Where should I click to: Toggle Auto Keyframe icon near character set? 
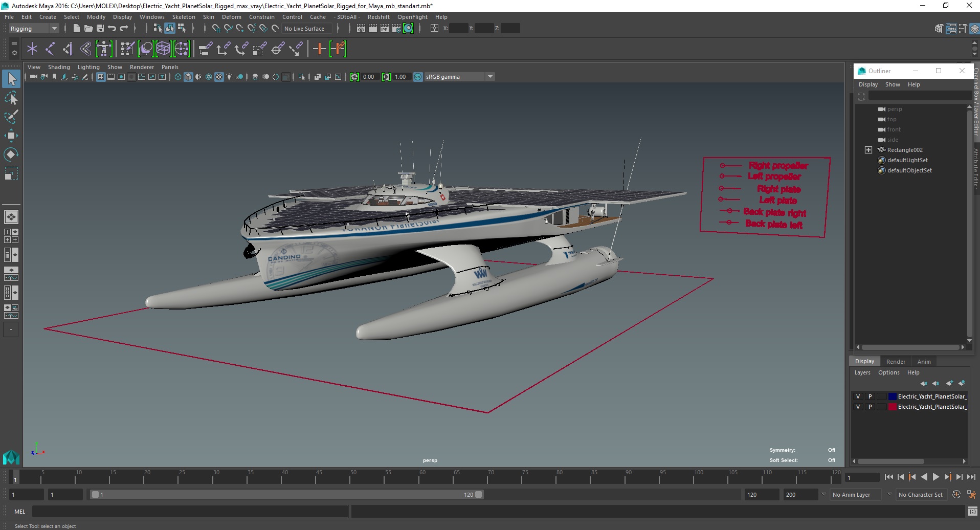tap(956, 494)
